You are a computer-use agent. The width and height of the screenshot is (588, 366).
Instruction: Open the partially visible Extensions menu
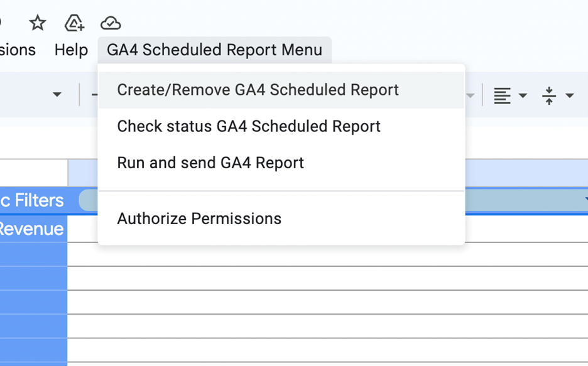coord(17,50)
